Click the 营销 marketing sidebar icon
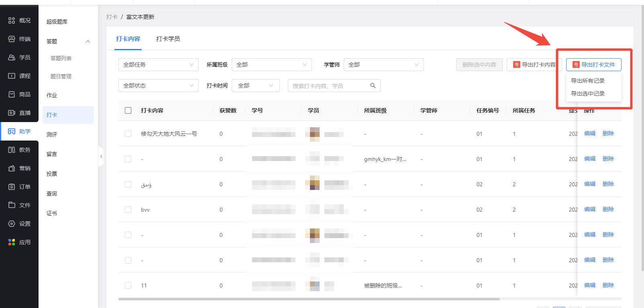Viewport: 644px width, 308px height. click(x=12, y=168)
